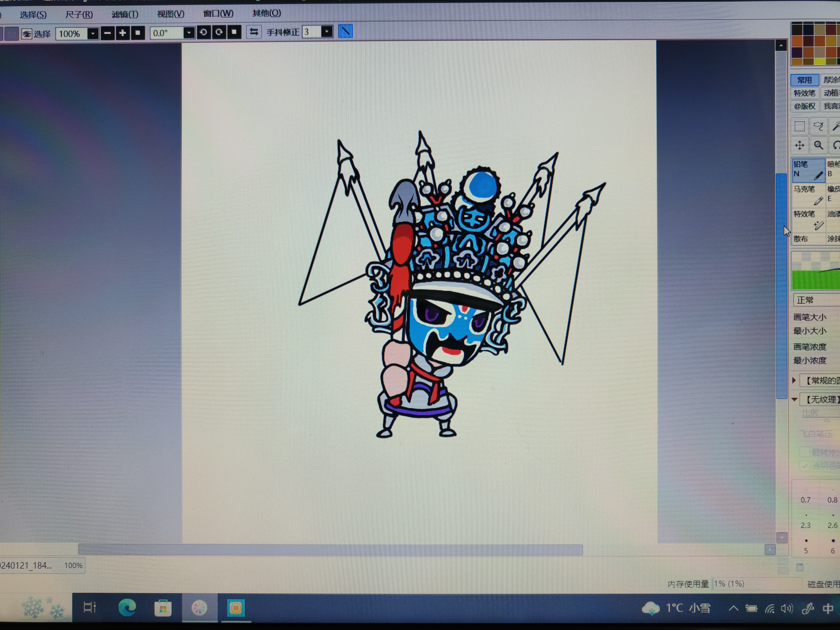The width and height of the screenshot is (840, 630).
Task: Toggle the blue straight-line drawing mode
Action: tap(345, 31)
